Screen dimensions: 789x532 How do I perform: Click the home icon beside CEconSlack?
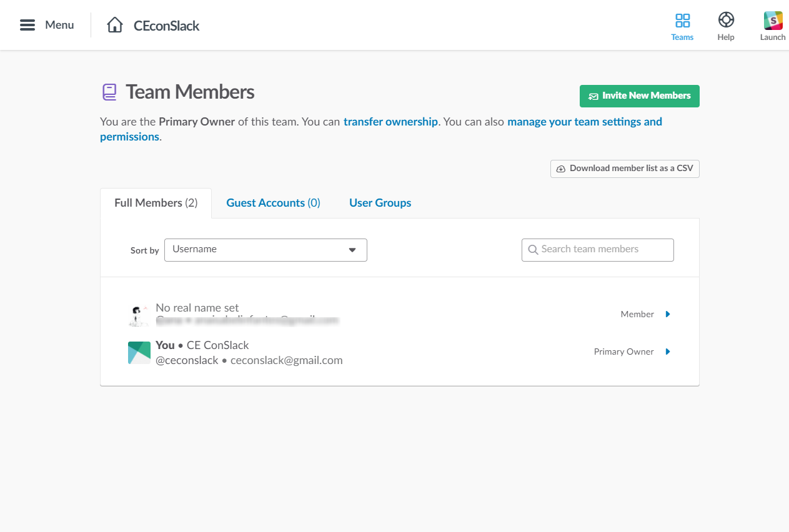click(x=115, y=25)
